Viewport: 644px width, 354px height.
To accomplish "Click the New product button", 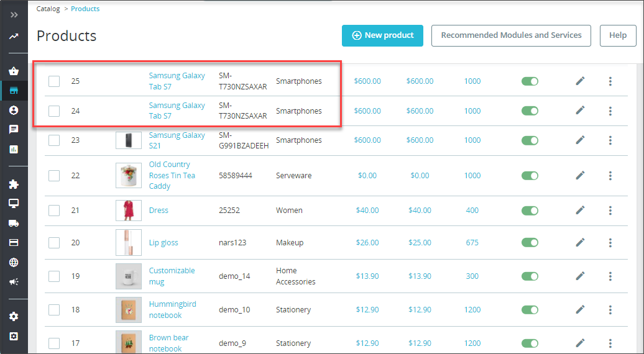I will (382, 35).
